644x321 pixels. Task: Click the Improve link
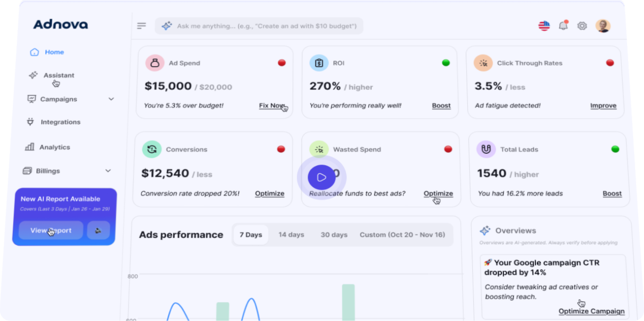point(603,105)
